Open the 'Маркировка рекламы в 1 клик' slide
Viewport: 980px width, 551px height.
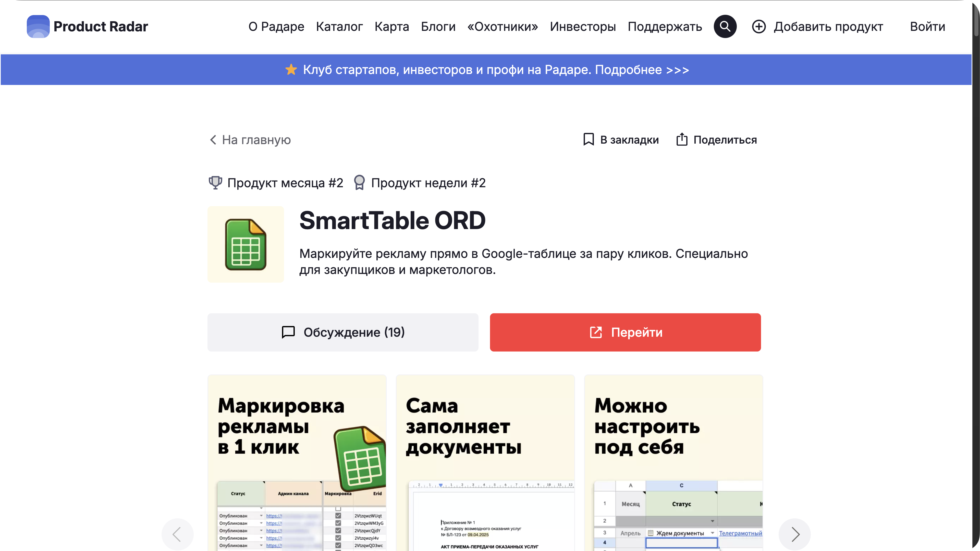click(x=297, y=463)
